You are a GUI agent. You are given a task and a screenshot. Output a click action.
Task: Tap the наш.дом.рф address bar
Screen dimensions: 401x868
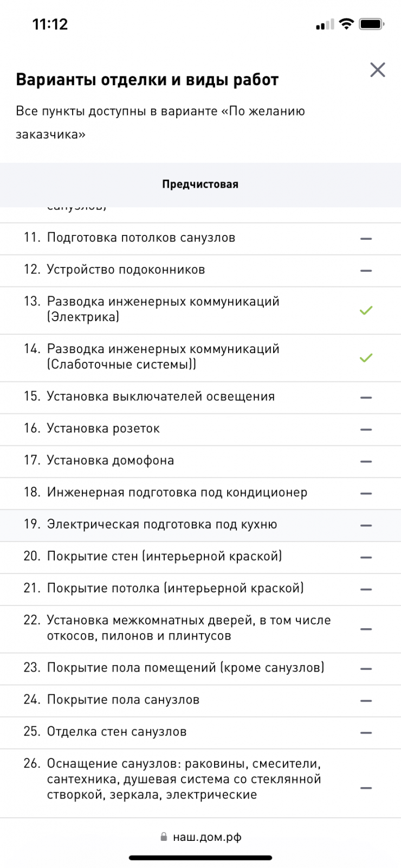200,837
